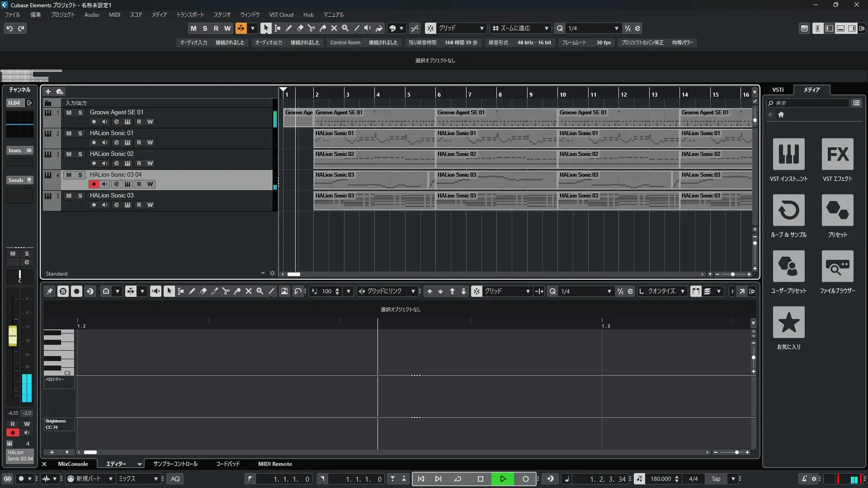The width and height of the screenshot is (868, 488).
Task: Expand the zoom adapt grid dropdown
Action: tap(546, 28)
